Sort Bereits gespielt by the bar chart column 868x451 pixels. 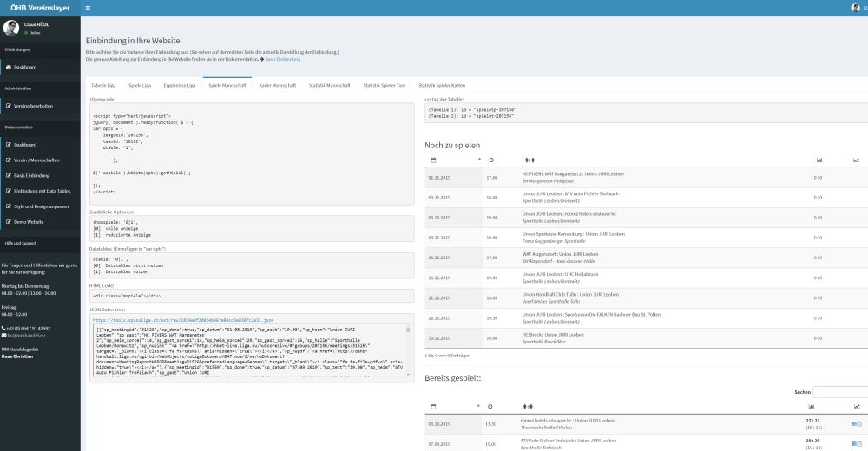[812, 407]
